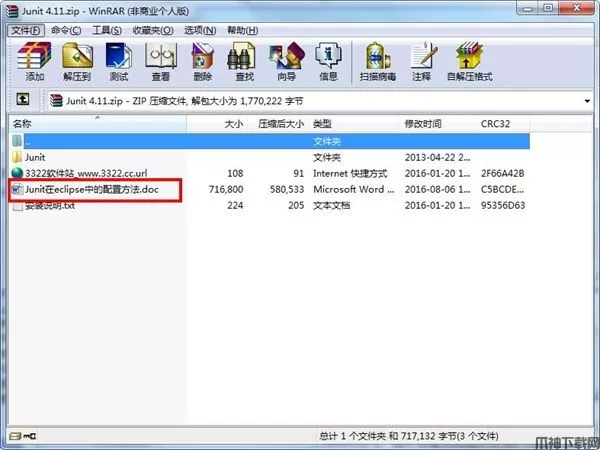Open the 帮助(H) menu

pos(242,30)
